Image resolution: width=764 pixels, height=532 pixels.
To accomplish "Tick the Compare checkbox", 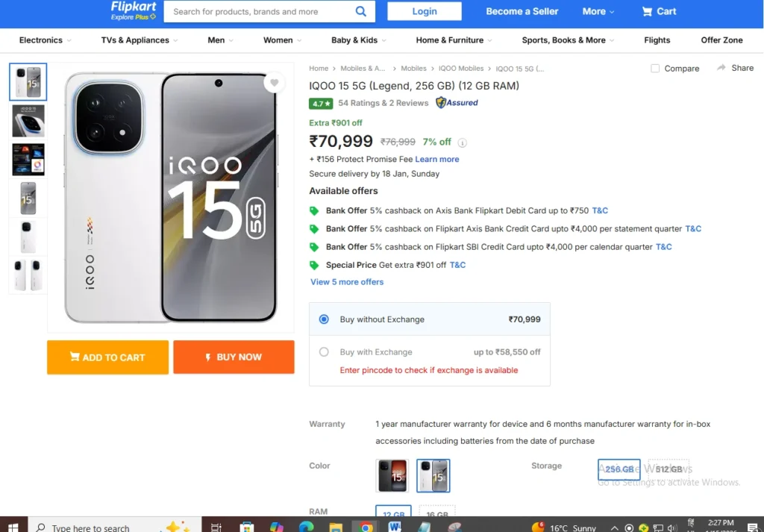I will tap(655, 69).
